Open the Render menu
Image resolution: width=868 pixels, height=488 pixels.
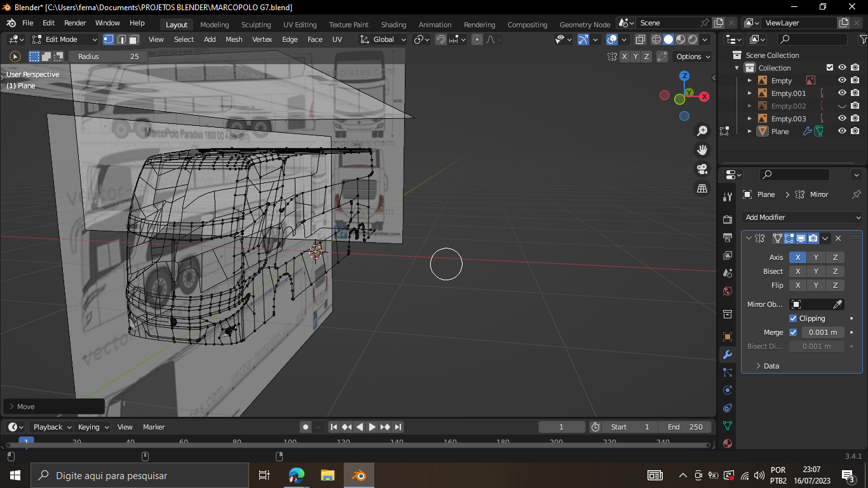[75, 23]
